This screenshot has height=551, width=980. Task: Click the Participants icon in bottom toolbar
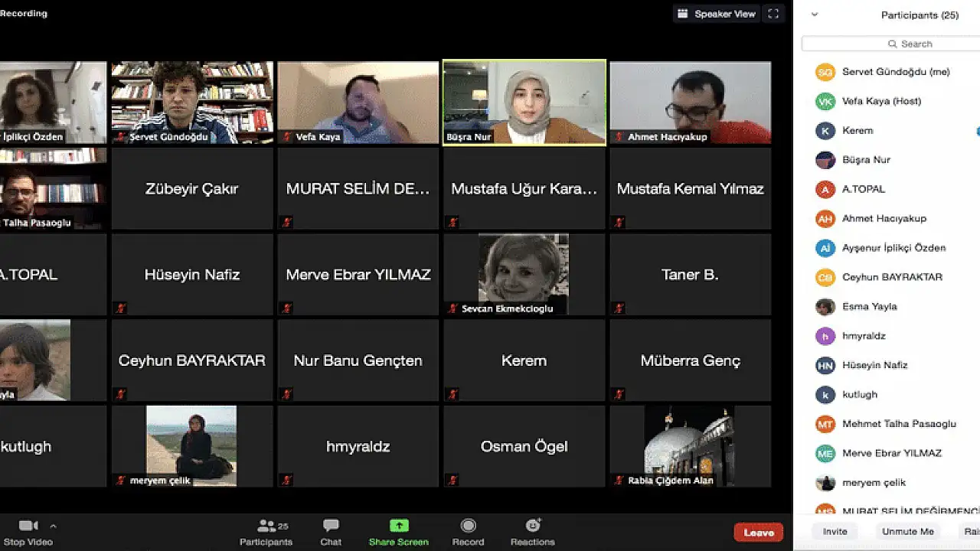coord(266,527)
